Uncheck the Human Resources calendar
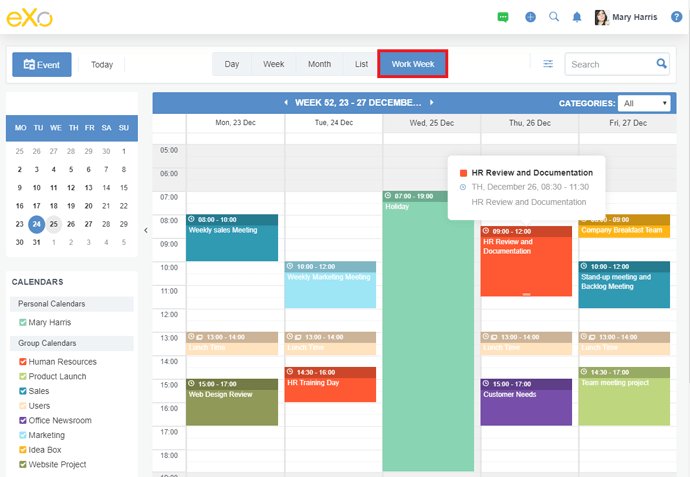690x477 pixels. tap(23, 362)
